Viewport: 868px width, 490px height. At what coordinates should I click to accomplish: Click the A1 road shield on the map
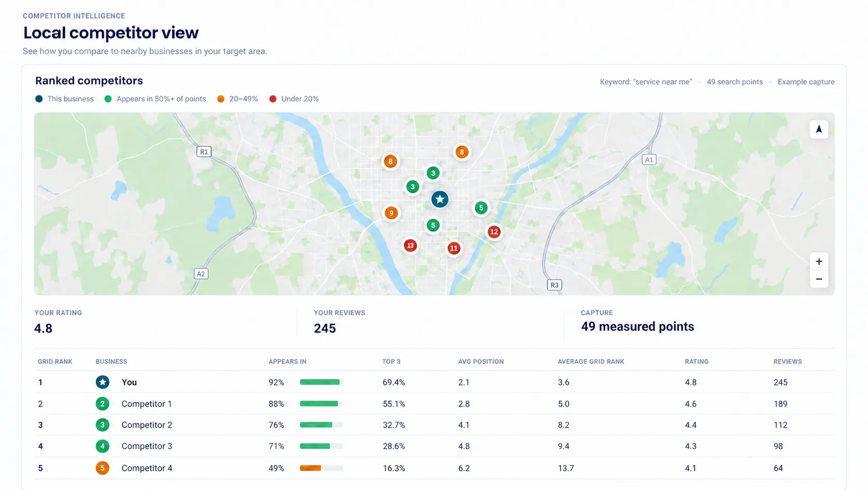(x=649, y=160)
